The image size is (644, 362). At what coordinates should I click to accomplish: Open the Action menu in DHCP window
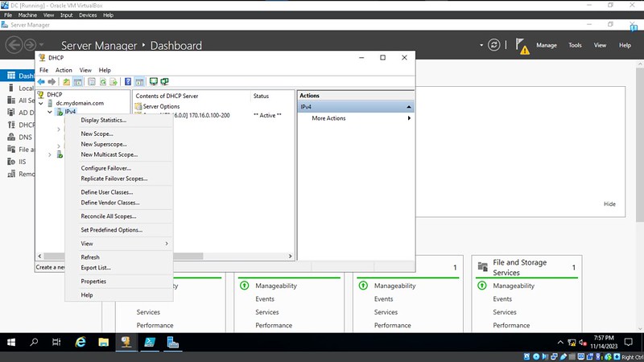pos(64,70)
